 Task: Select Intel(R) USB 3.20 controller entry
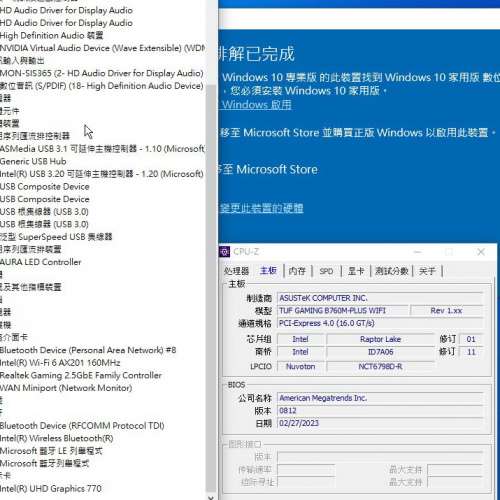pos(102,174)
